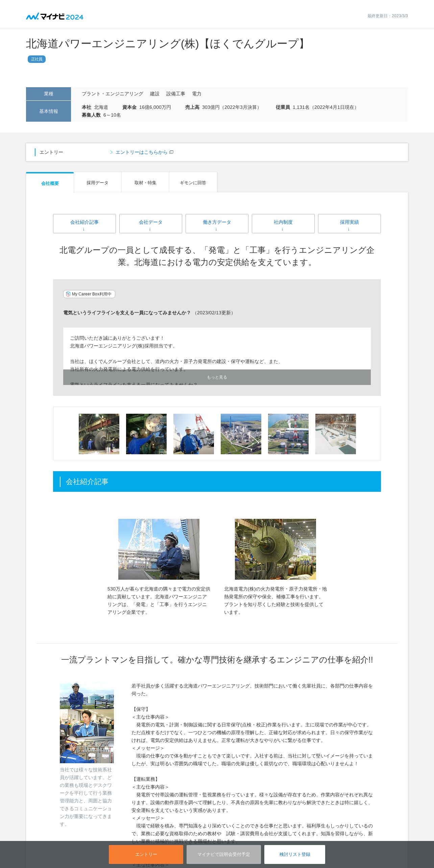
Task: Jump to 会社紹介記事 section
Action: point(85,223)
